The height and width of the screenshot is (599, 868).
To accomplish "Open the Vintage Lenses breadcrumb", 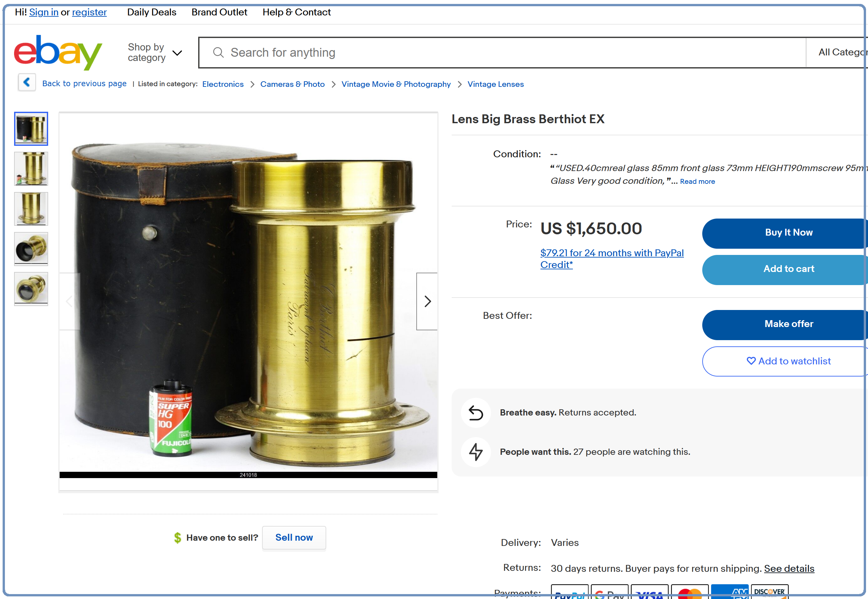I will 496,84.
